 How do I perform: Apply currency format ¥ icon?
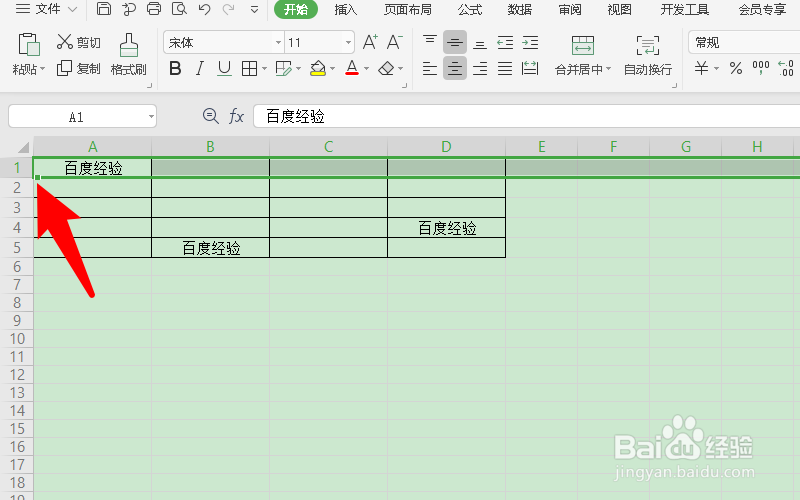pyautogui.click(x=702, y=68)
